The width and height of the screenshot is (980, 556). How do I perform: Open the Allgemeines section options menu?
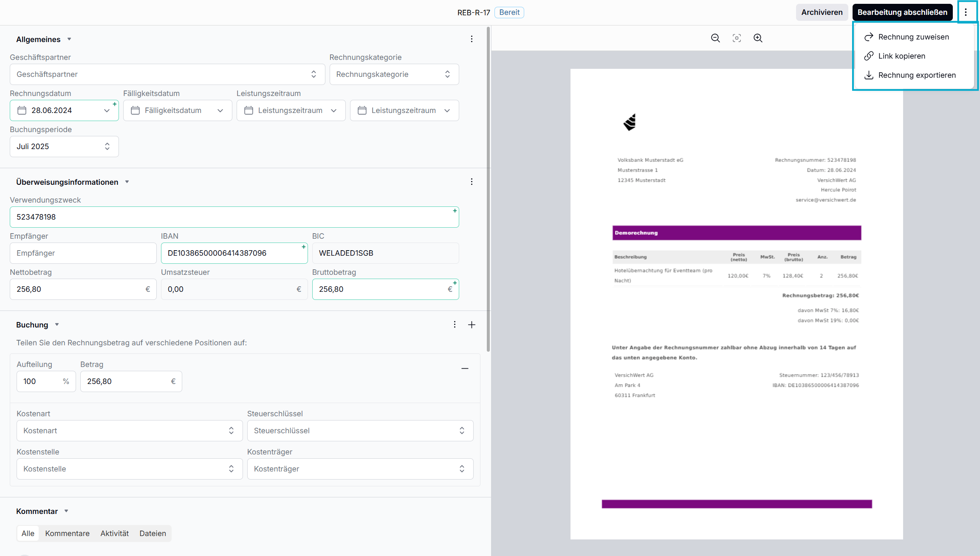(x=472, y=39)
